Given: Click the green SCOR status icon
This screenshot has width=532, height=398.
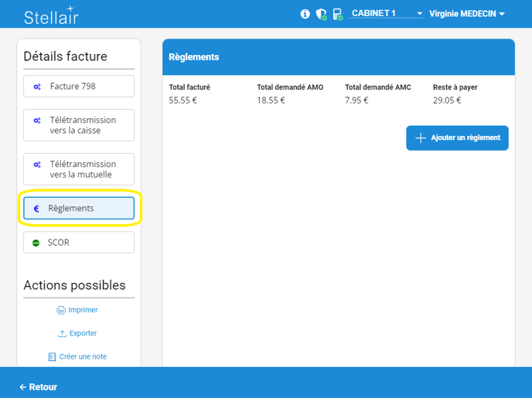Looking at the screenshot, I should point(36,243).
